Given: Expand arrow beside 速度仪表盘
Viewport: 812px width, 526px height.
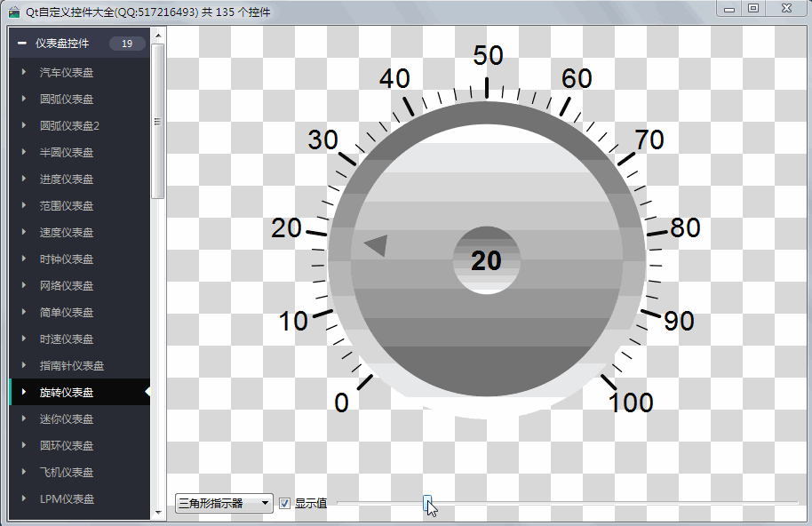Looking at the screenshot, I should pos(24,232).
